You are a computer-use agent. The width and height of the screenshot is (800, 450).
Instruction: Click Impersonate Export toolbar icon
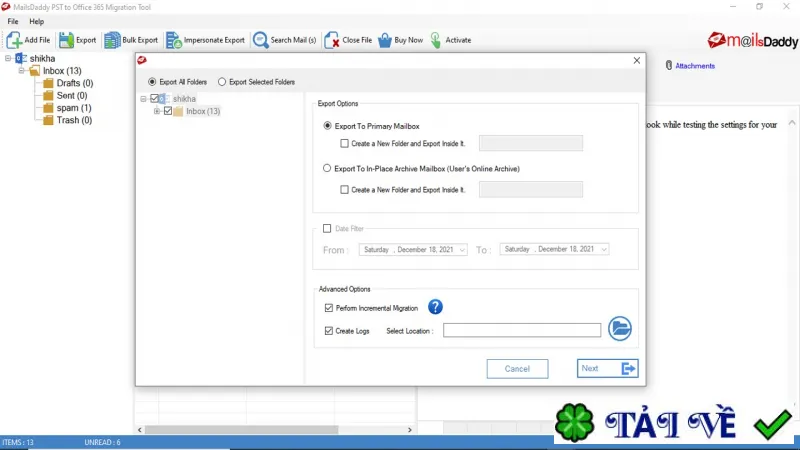coord(173,40)
